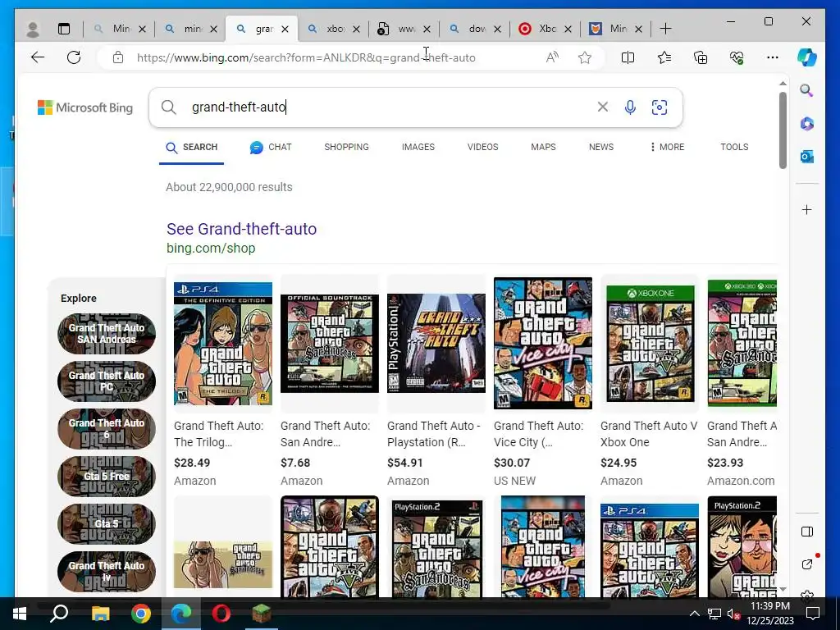Switch to NEWS results
The width and height of the screenshot is (840, 630).
(601, 147)
